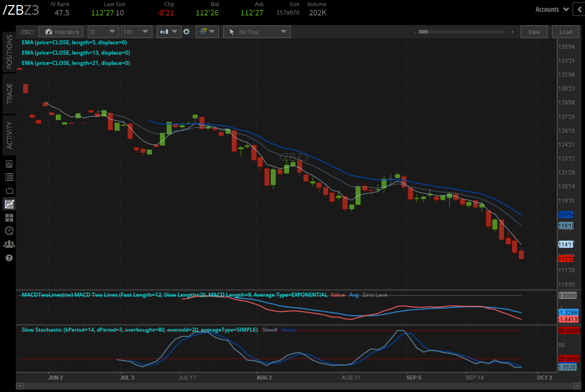
Task: Click the Load button
Action: pos(565,32)
